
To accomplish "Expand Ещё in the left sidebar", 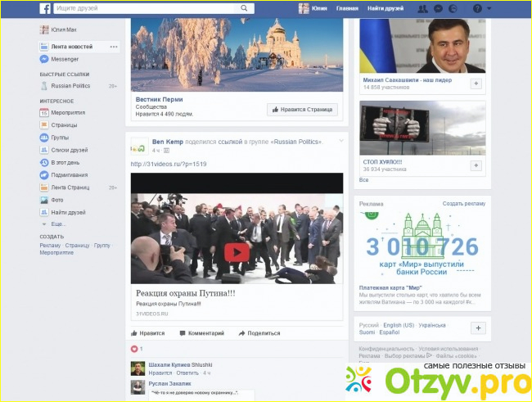I will [56, 224].
